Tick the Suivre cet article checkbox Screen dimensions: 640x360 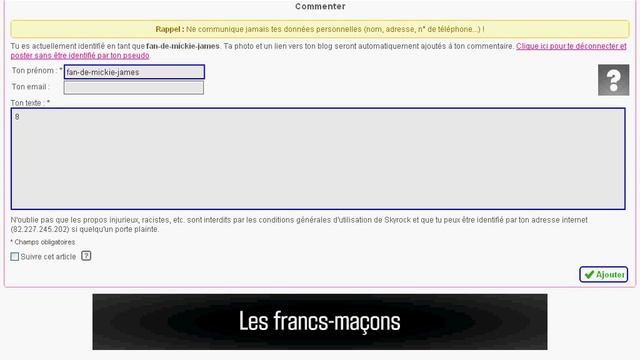click(15, 256)
